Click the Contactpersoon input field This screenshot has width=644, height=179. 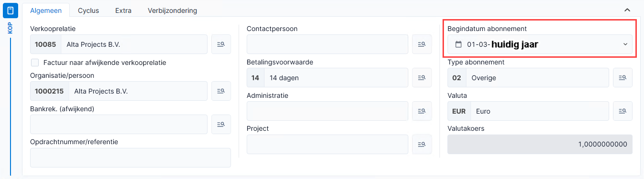(x=327, y=44)
